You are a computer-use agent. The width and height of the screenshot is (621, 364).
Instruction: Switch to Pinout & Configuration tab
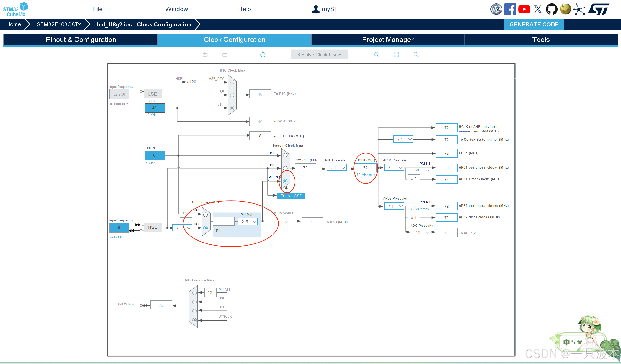pyautogui.click(x=81, y=40)
